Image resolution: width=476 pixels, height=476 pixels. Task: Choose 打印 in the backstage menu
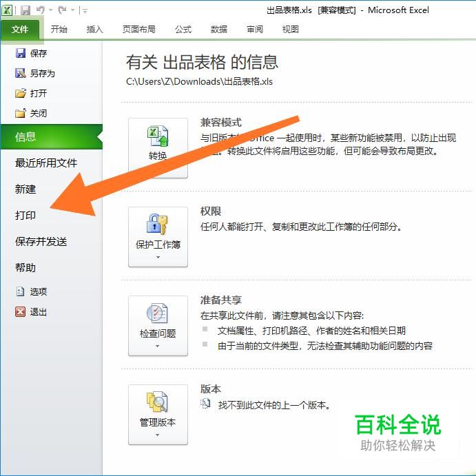25,215
